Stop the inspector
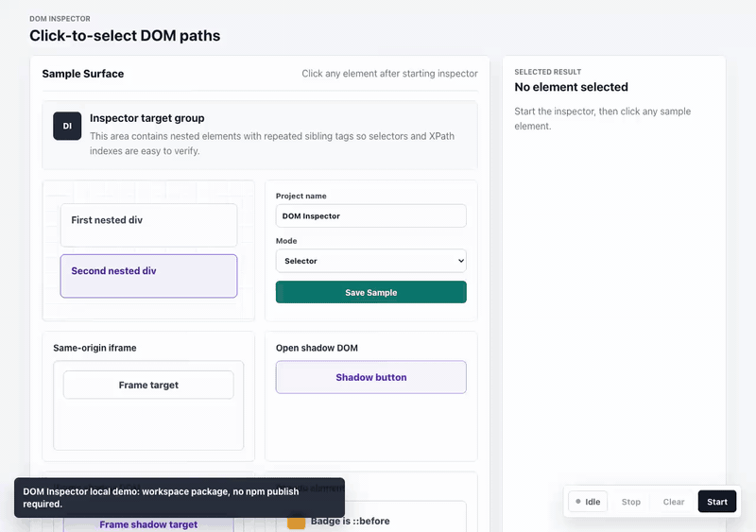 pos(630,502)
